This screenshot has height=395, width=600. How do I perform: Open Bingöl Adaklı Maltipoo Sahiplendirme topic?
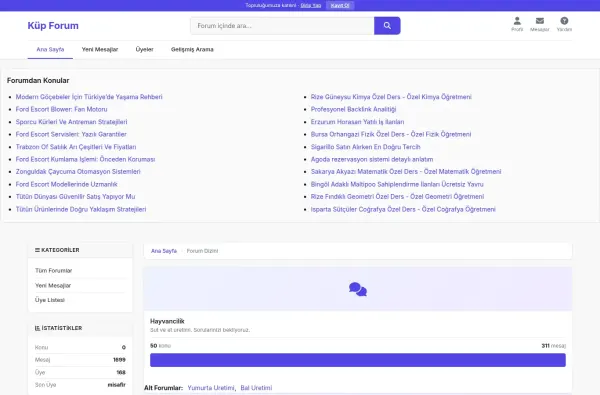[397, 184]
